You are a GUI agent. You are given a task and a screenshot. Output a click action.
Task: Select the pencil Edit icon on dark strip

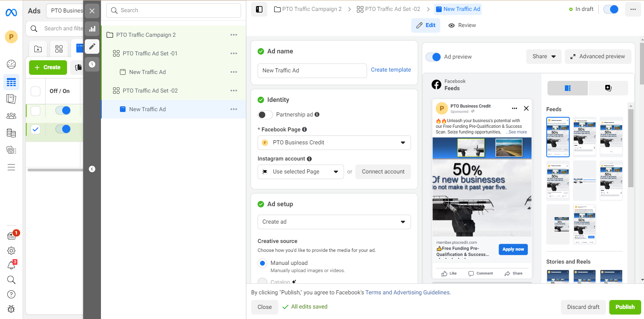(92, 46)
